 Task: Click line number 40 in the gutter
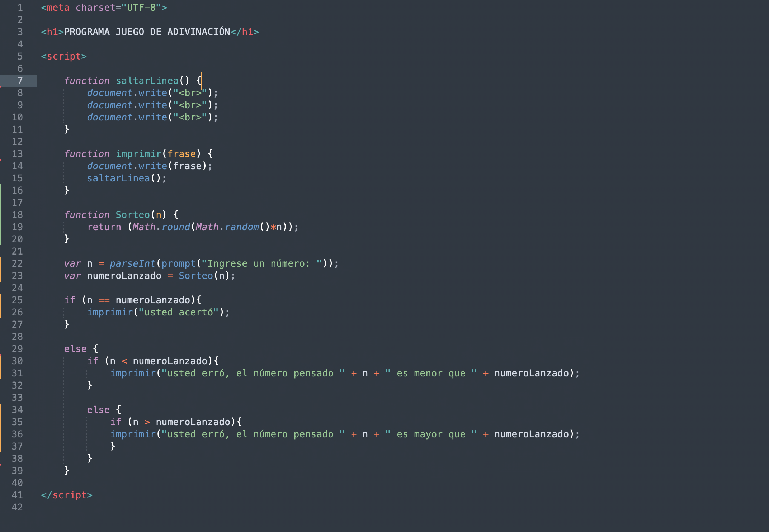click(17, 483)
